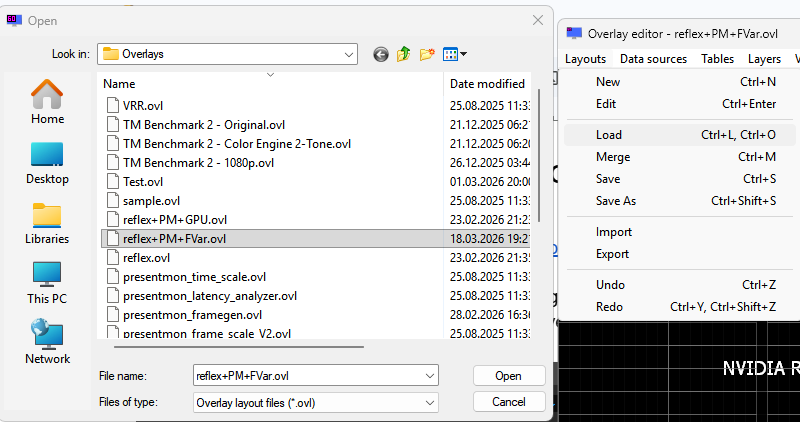Choose Undo from Layouts menu
800x422 pixels.
680,285
